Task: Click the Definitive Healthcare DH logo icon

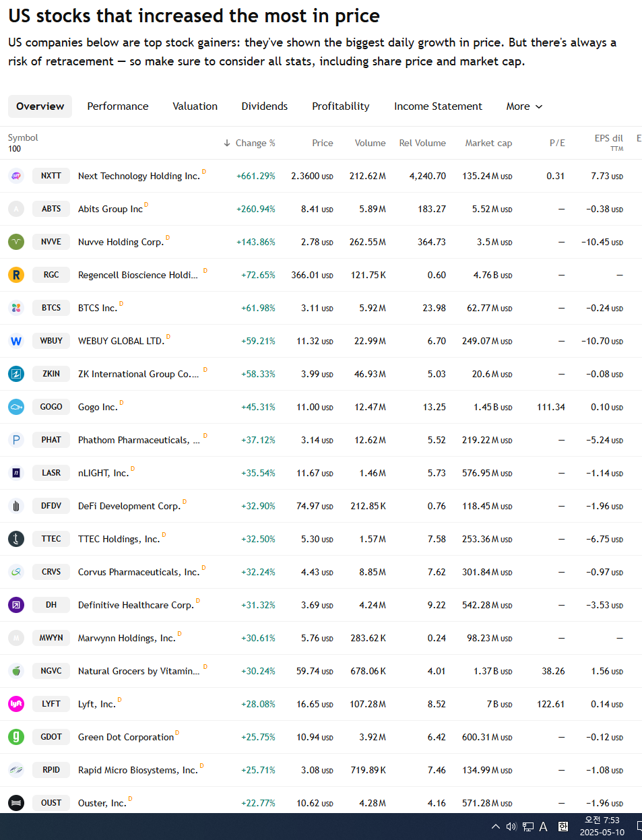Action: tap(16, 605)
